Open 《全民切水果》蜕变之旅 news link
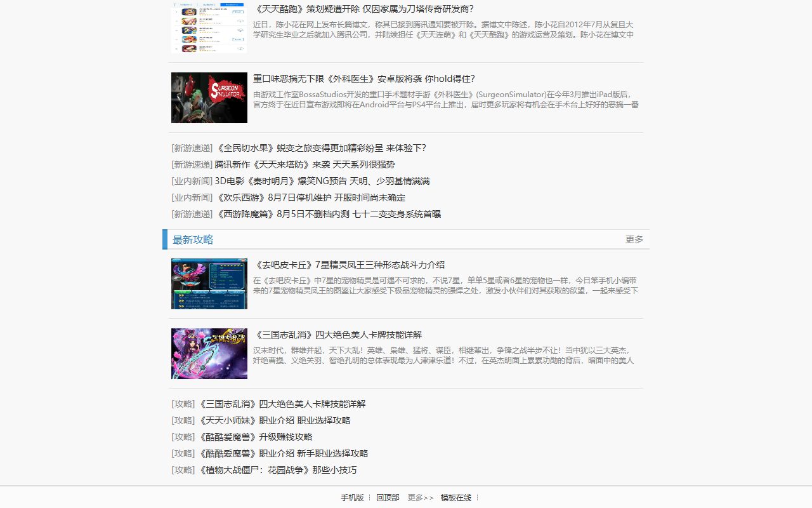The height and width of the screenshot is (508, 812). pos(320,148)
